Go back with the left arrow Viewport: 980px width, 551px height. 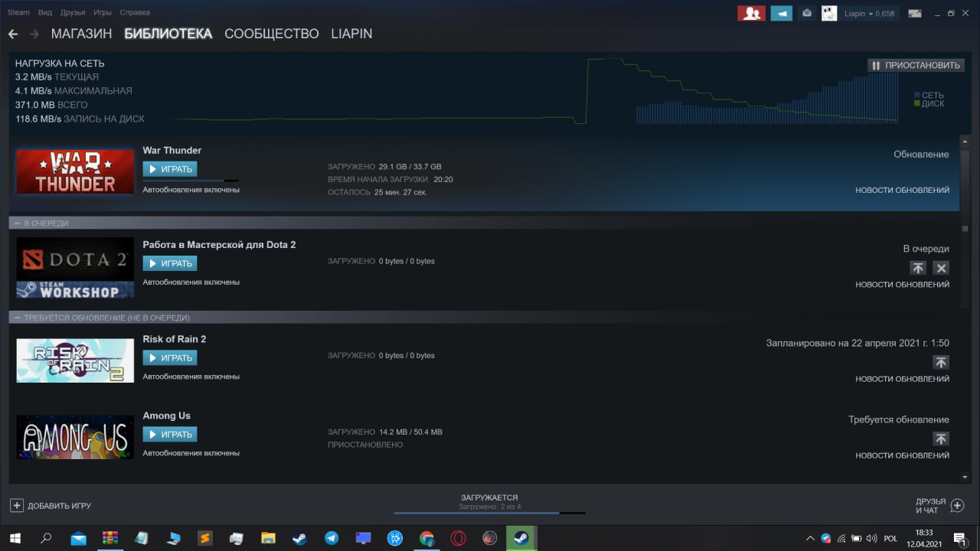(12, 34)
